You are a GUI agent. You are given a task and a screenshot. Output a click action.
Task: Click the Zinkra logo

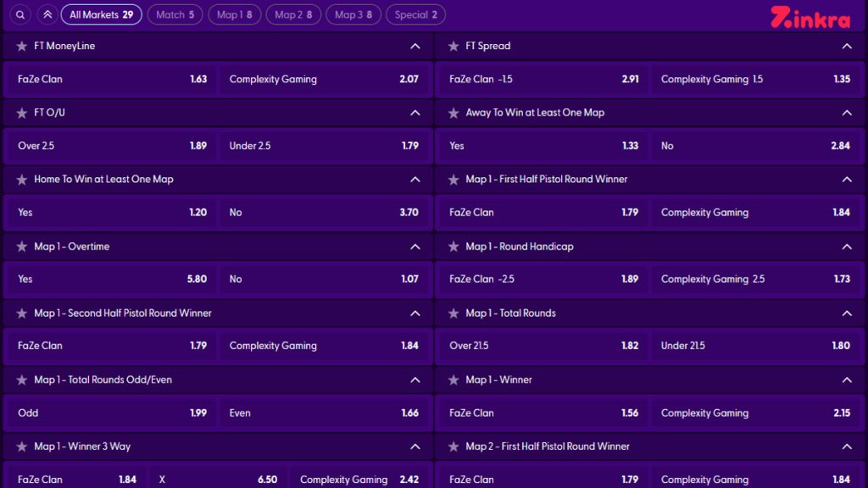[810, 17]
